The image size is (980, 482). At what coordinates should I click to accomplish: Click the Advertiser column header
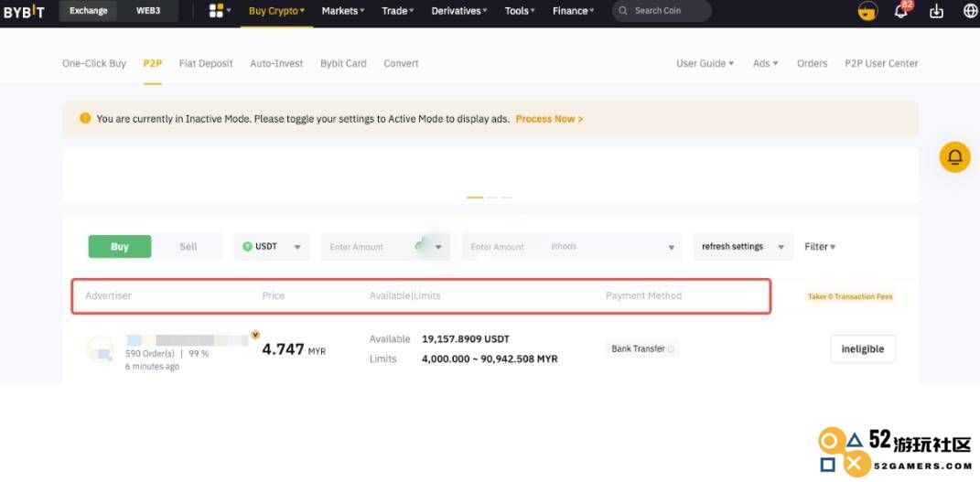point(108,296)
